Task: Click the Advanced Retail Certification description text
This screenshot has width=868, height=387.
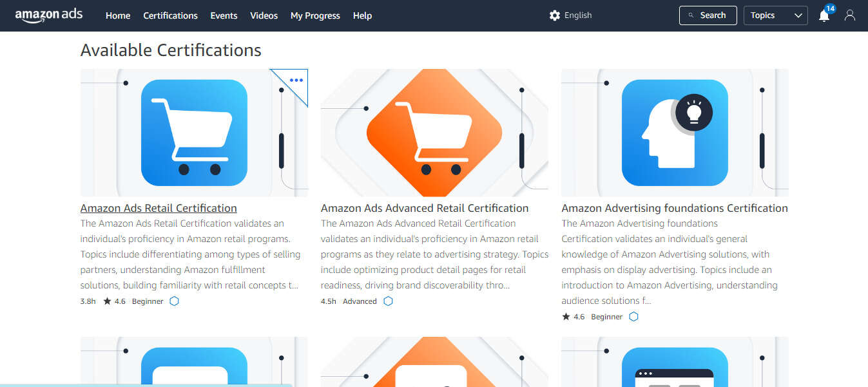Action: tap(434, 254)
